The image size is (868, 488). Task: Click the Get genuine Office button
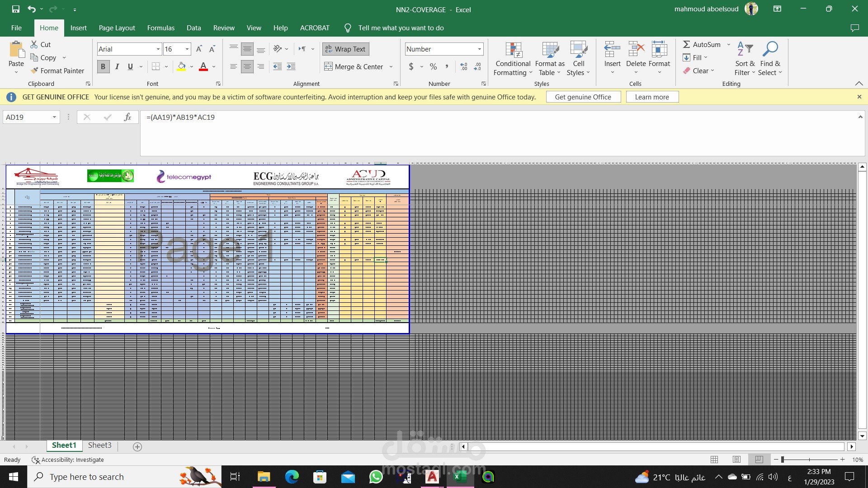point(583,97)
